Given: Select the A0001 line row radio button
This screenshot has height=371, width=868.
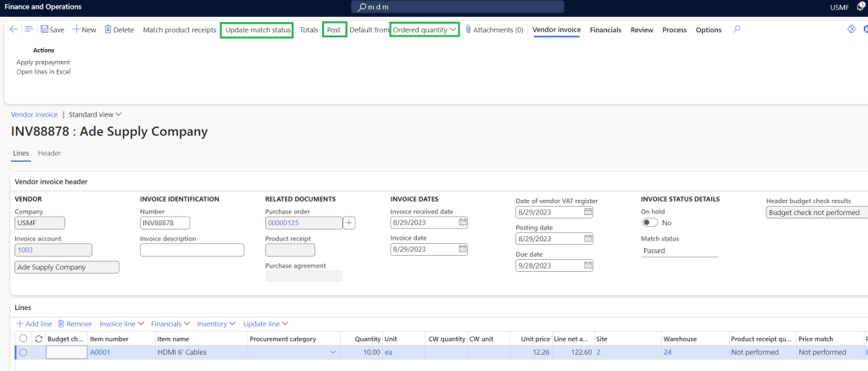Looking at the screenshot, I should pos(23,352).
